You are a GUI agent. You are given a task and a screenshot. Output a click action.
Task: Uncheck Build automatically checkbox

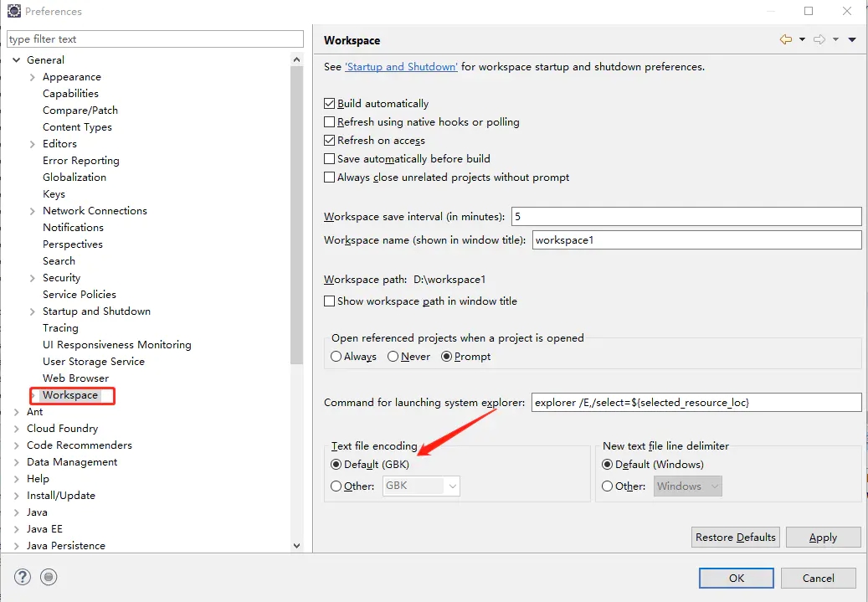tap(330, 104)
